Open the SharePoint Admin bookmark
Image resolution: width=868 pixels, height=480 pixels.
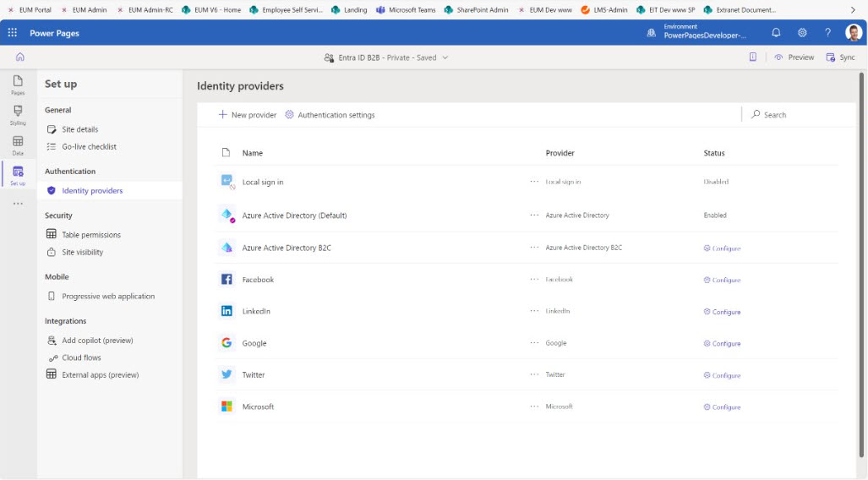point(476,9)
